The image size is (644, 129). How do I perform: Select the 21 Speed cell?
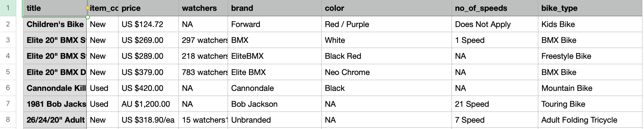point(494,104)
